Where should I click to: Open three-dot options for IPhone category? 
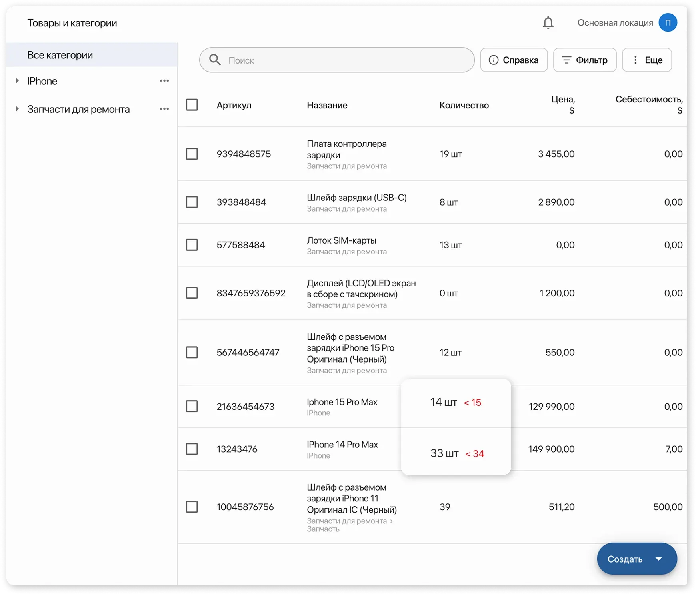(x=164, y=81)
